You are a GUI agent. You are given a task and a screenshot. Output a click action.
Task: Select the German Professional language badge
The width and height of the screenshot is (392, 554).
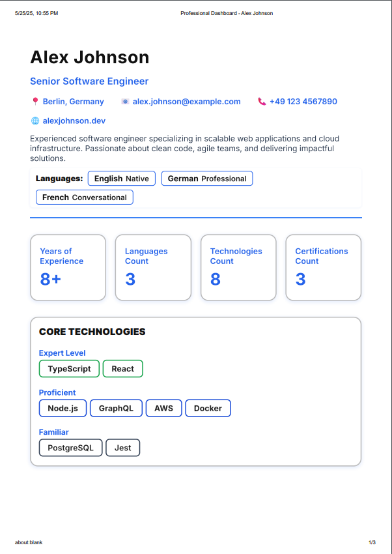[207, 179]
